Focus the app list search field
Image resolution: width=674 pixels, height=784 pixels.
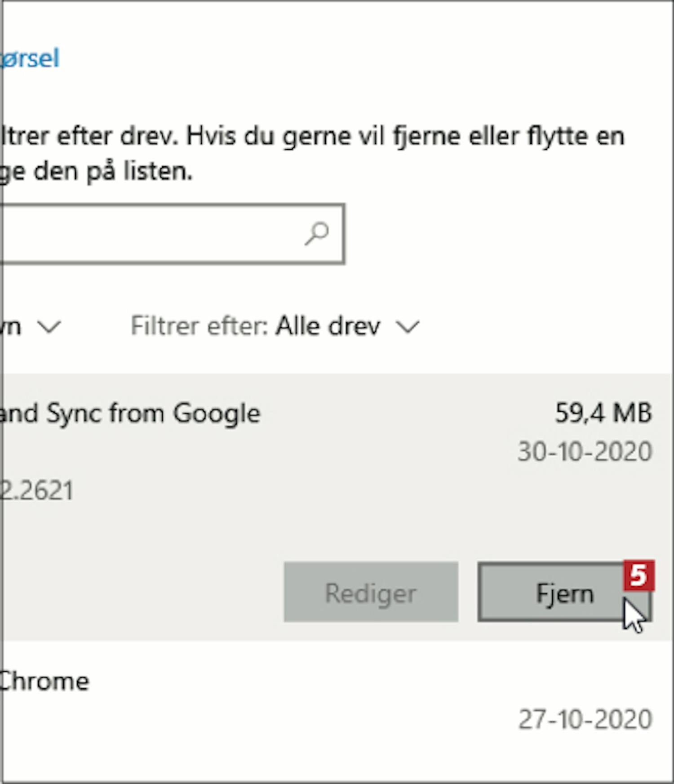tap(148, 234)
